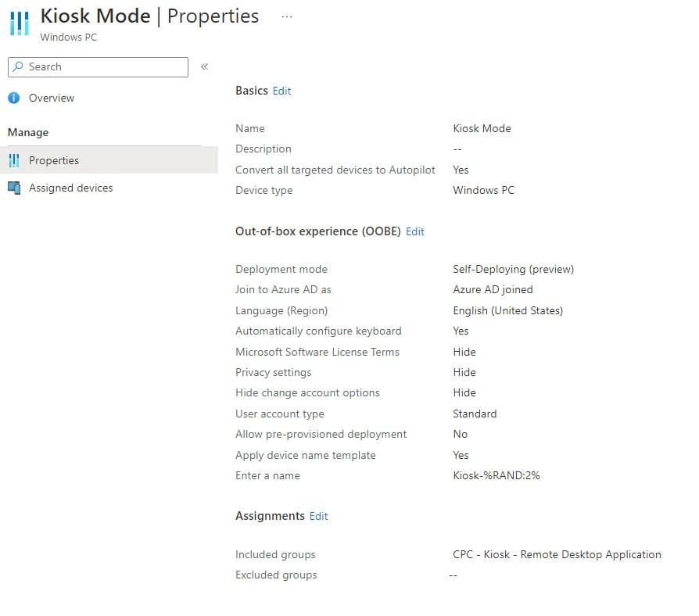Image resolution: width=699 pixels, height=616 pixels.
Task: Click the Azure AD joined value
Action: (493, 289)
